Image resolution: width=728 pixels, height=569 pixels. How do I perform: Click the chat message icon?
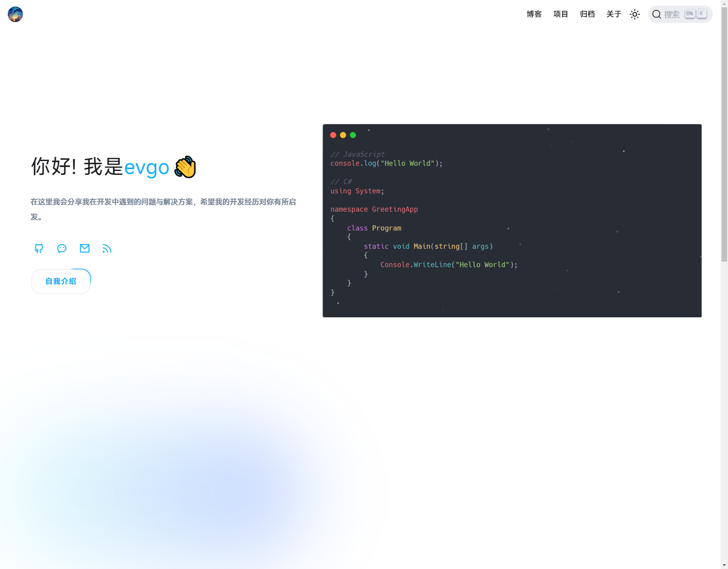62,249
